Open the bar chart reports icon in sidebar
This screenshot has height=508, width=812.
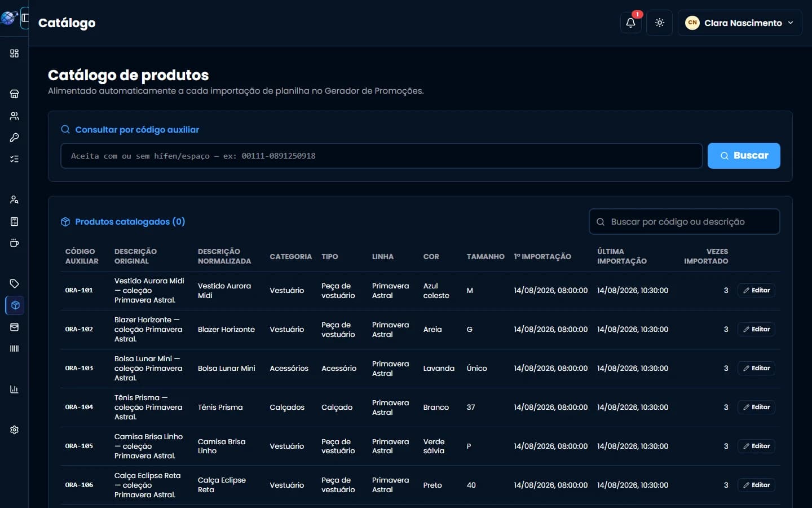(x=15, y=389)
